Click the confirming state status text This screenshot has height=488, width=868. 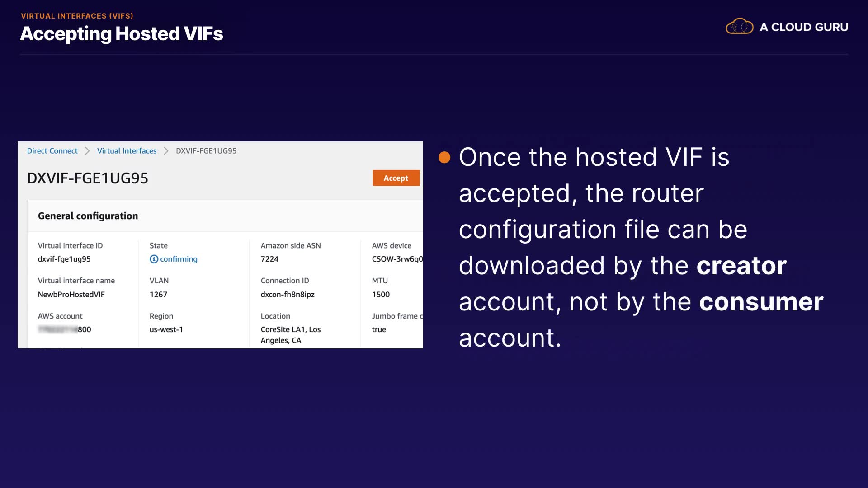point(179,259)
